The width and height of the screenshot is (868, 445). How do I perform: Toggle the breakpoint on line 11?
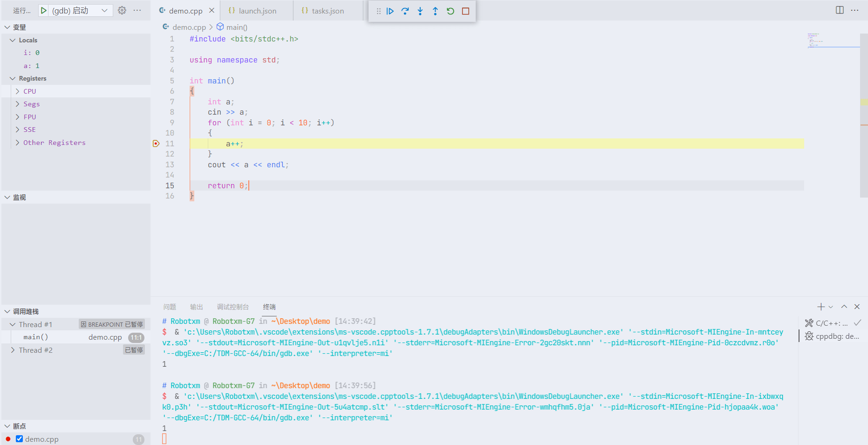click(x=156, y=144)
